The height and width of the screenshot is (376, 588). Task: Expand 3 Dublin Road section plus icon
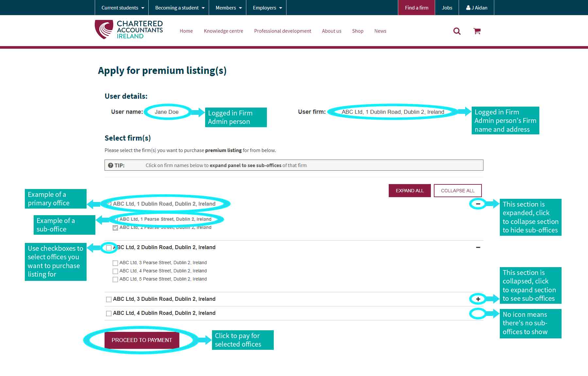click(478, 299)
